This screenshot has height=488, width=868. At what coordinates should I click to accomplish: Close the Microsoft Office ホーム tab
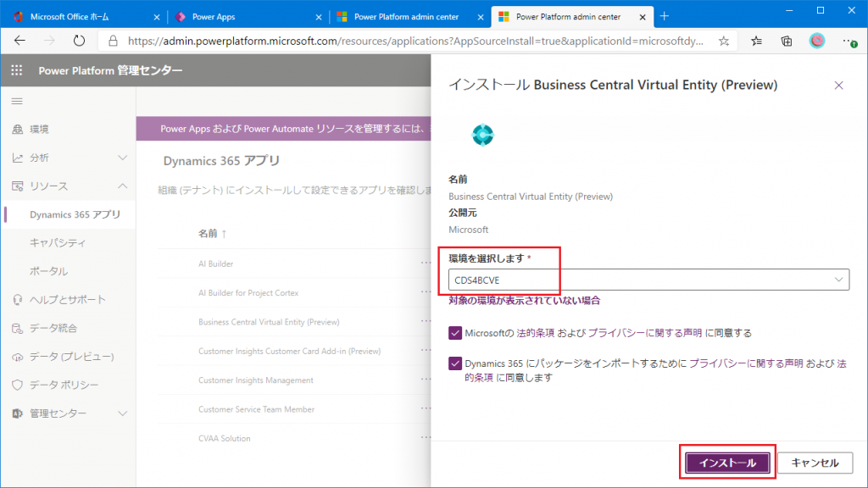157,17
